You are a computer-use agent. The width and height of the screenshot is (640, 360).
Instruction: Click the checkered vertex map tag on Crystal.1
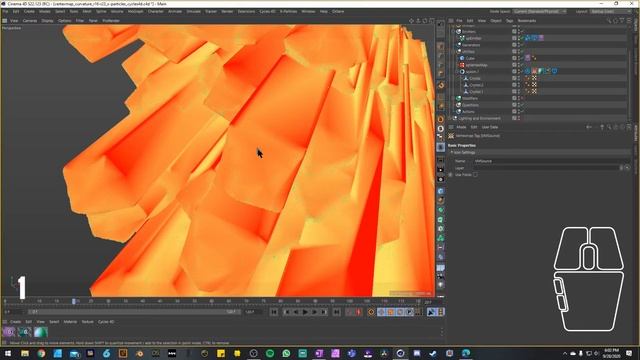click(534, 91)
